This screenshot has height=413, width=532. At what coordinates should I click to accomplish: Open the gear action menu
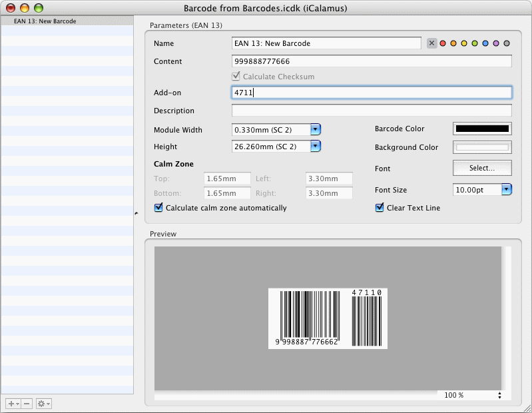coord(43,404)
